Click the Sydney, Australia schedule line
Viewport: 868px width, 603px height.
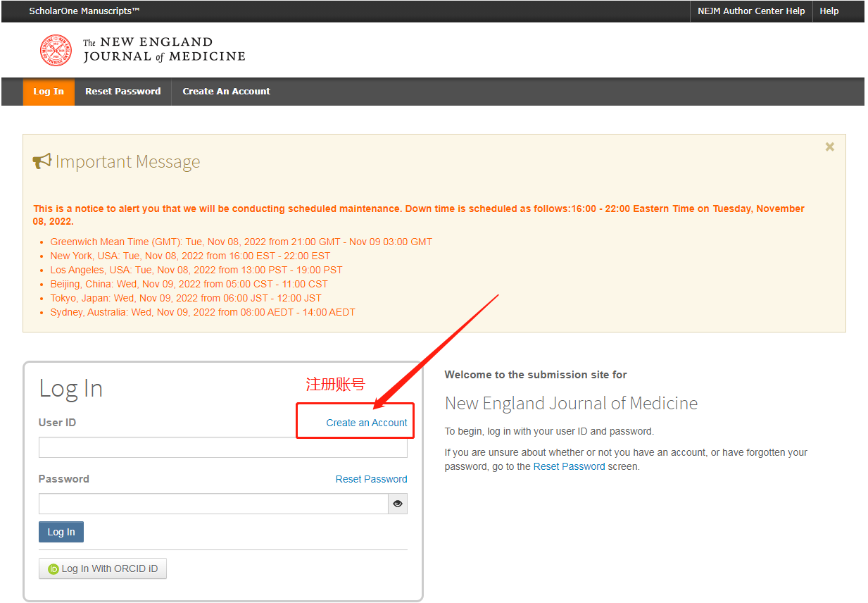[x=203, y=312]
